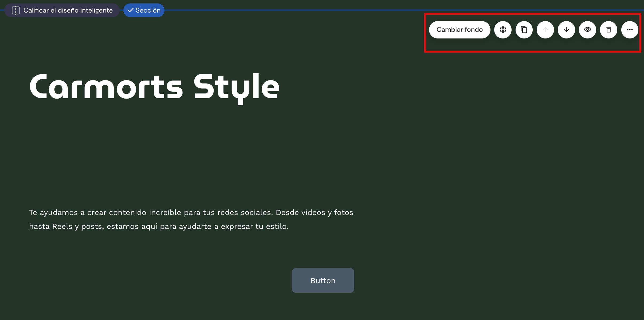Move section down with arrow icon
Image resolution: width=644 pixels, height=320 pixels.
(566, 30)
